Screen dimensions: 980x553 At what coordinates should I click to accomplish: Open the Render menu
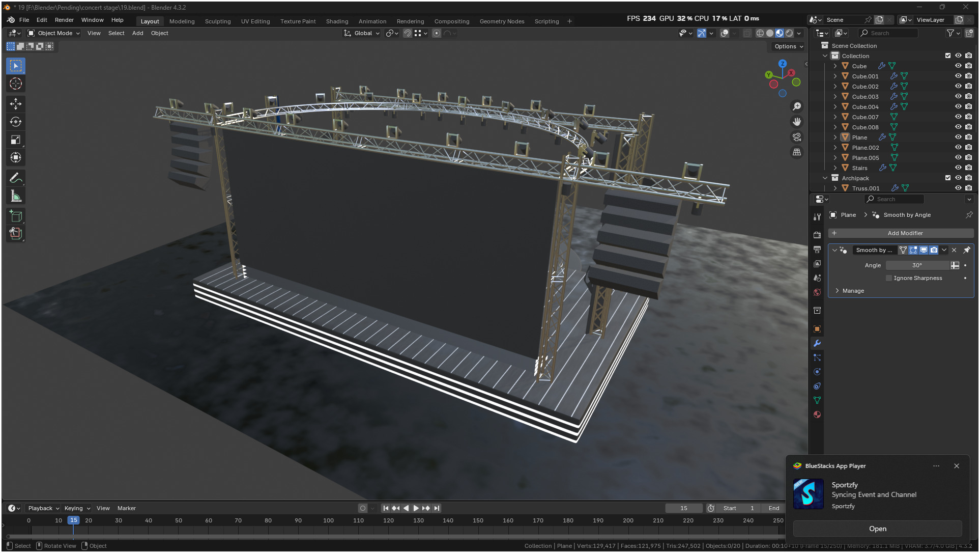coord(64,20)
